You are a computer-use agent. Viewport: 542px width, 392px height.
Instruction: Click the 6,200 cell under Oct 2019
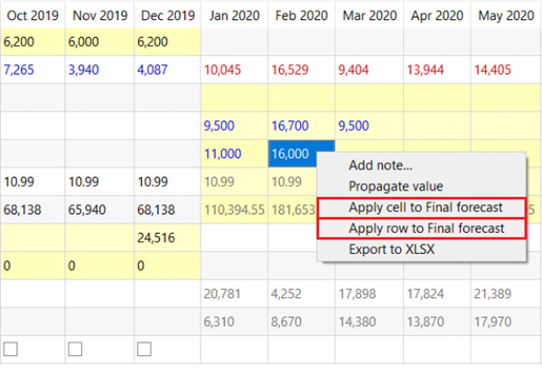(x=20, y=42)
